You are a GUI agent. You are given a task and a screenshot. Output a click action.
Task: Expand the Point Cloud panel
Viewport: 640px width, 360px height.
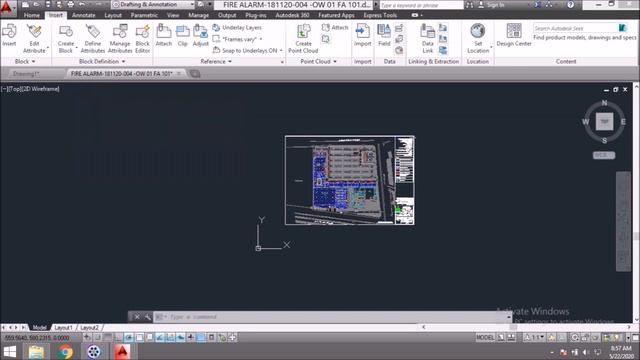[x=318, y=61]
